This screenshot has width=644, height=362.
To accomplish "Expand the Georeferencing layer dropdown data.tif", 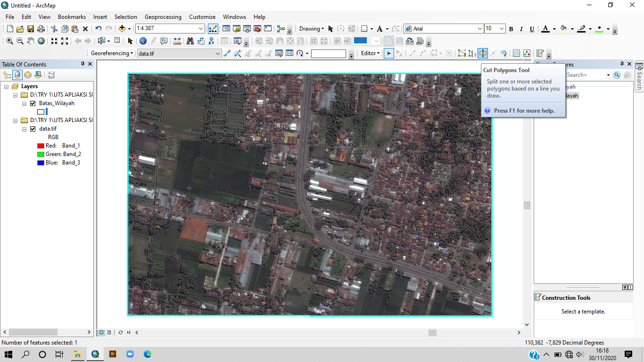I will pyautogui.click(x=217, y=54).
